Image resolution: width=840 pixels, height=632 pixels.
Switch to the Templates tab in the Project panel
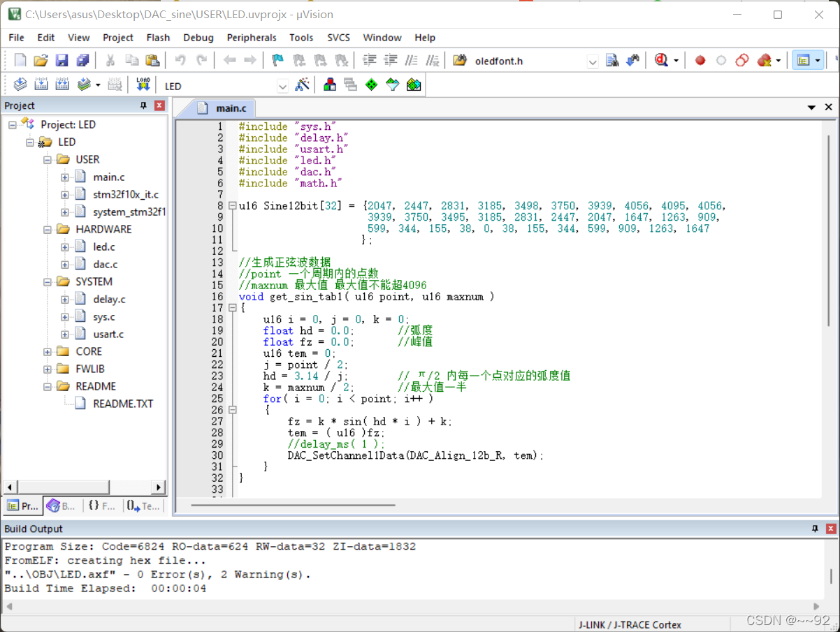coord(143,506)
